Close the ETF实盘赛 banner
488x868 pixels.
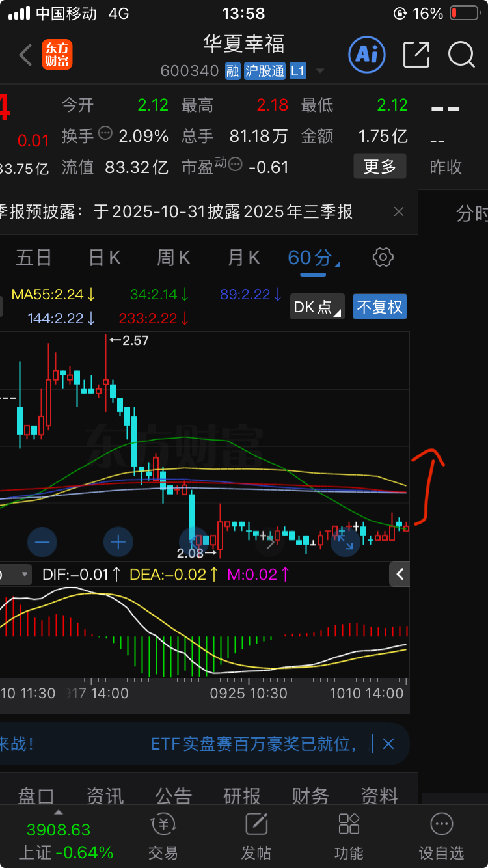(x=388, y=743)
